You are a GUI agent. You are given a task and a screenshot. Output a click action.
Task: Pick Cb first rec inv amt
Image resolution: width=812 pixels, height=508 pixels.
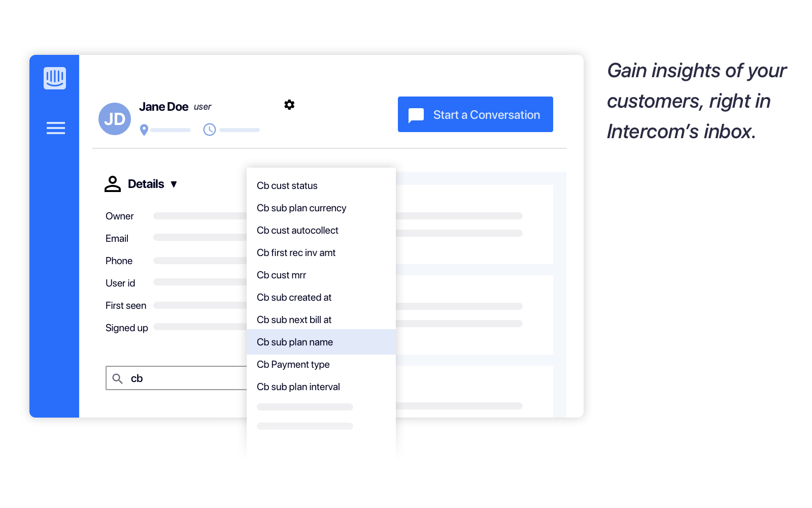click(296, 253)
